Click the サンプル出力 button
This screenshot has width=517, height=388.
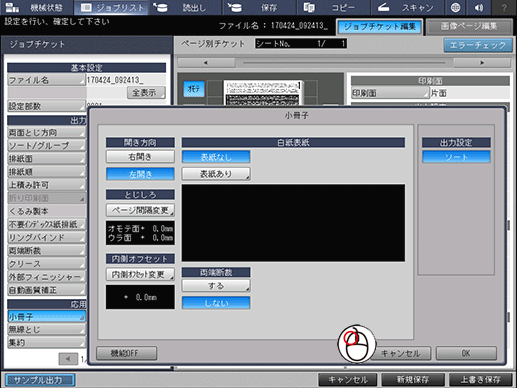pos(40,380)
